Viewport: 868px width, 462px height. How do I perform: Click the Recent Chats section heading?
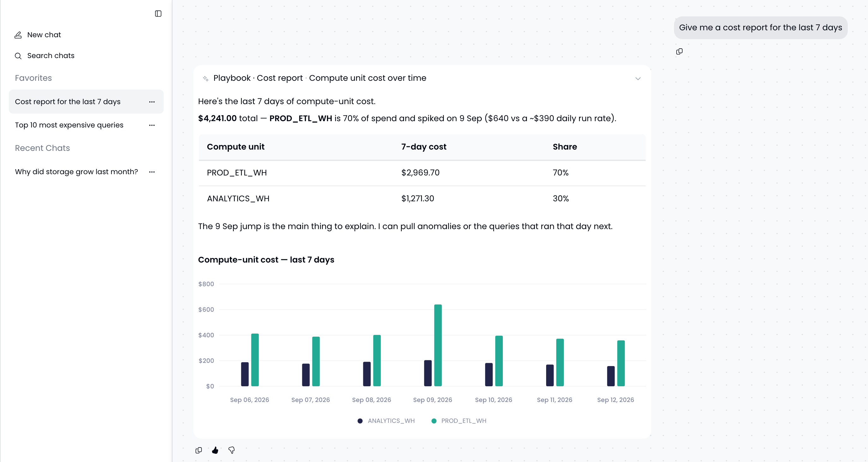point(42,148)
